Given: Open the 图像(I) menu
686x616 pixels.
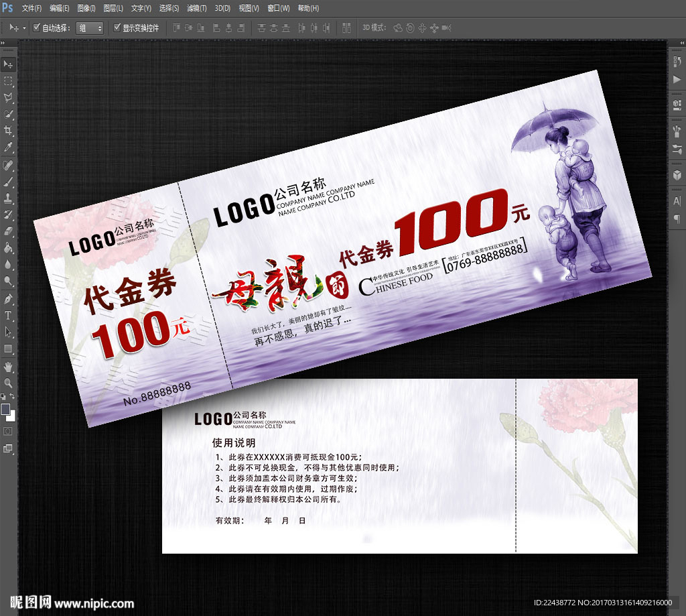Looking at the screenshot, I should click(86, 8).
